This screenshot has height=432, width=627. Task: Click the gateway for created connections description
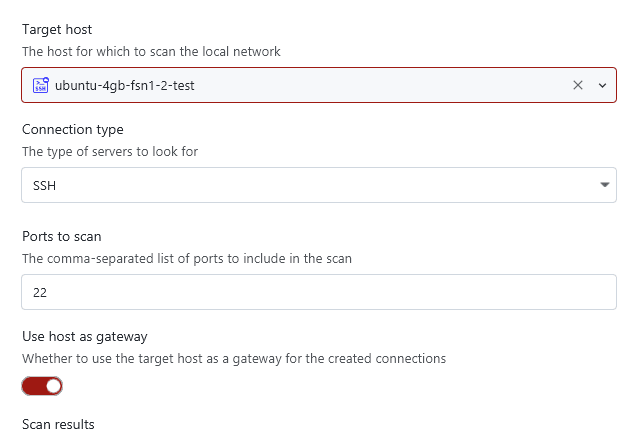233,358
